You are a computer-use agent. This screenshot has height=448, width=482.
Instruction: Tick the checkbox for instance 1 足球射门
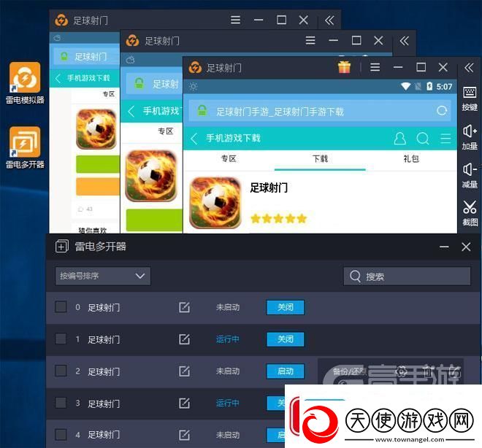(61, 339)
